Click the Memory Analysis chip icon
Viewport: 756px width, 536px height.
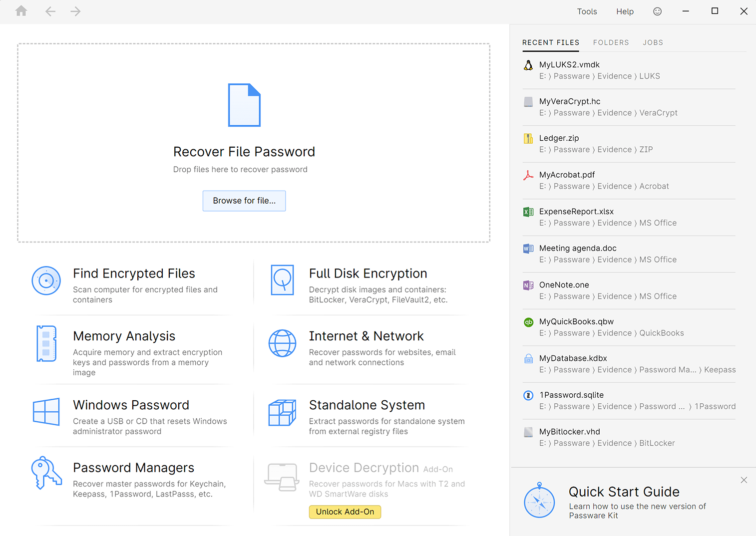click(x=46, y=343)
